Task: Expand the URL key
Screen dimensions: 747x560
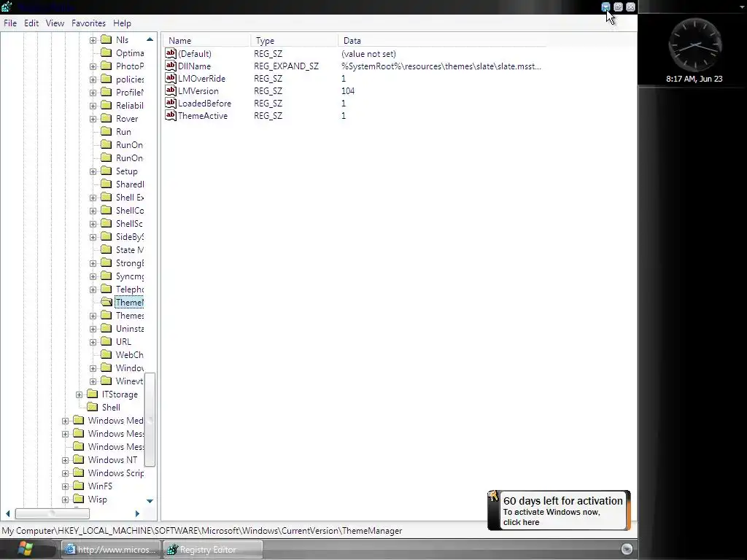Action: [x=93, y=342]
